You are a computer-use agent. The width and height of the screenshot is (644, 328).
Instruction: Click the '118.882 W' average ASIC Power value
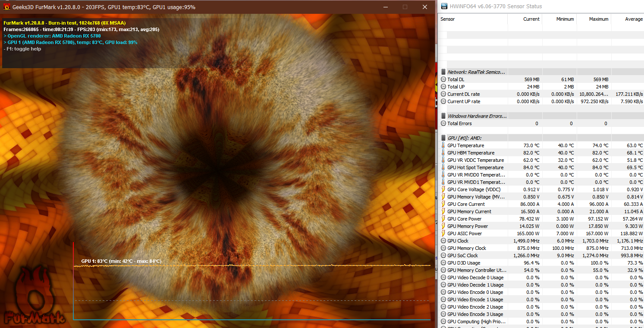632,233
